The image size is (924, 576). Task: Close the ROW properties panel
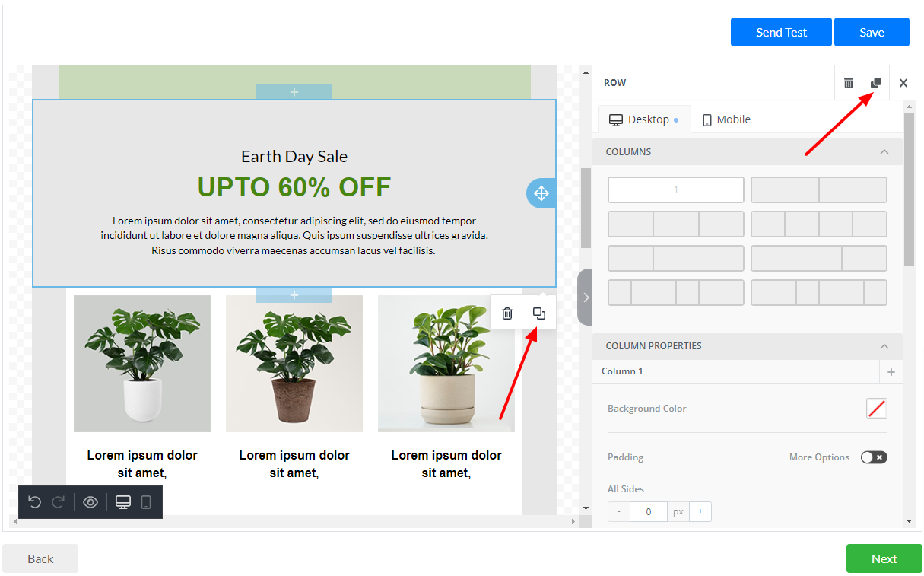click(x=903, y=83)
